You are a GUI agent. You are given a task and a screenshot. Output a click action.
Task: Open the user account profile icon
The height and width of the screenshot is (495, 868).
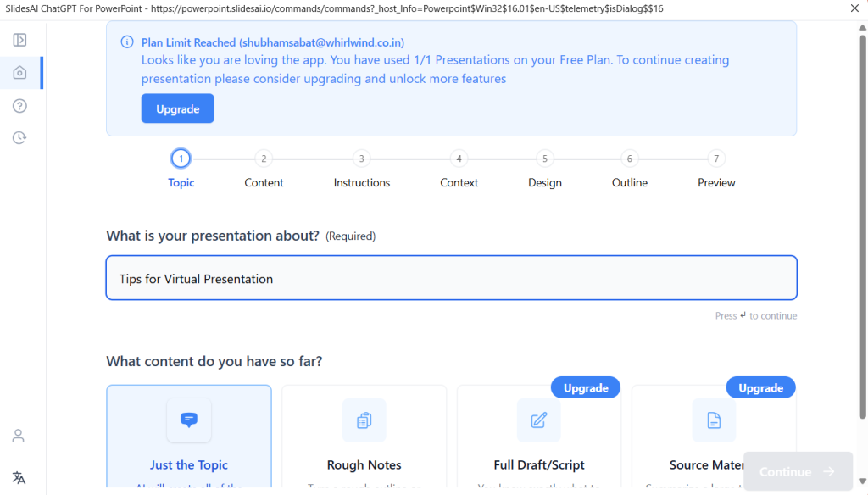click(19, 436)
